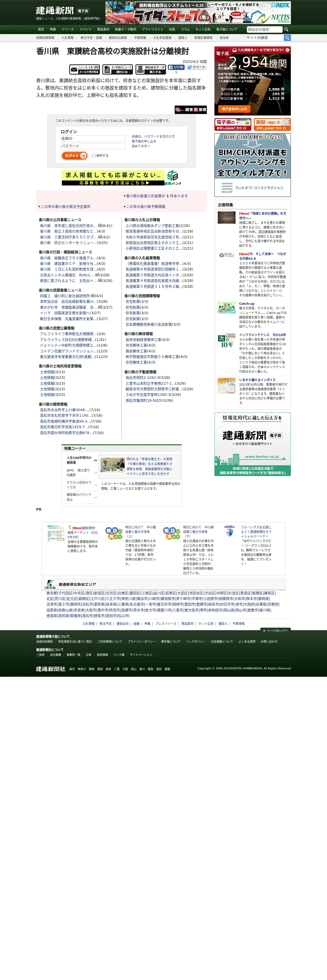Open この年の香川県予算情報 link
327x980 pixels.
[145, 207]
